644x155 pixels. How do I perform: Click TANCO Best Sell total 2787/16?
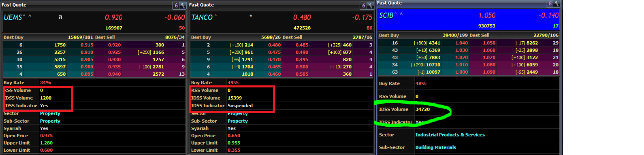point(363,37)
